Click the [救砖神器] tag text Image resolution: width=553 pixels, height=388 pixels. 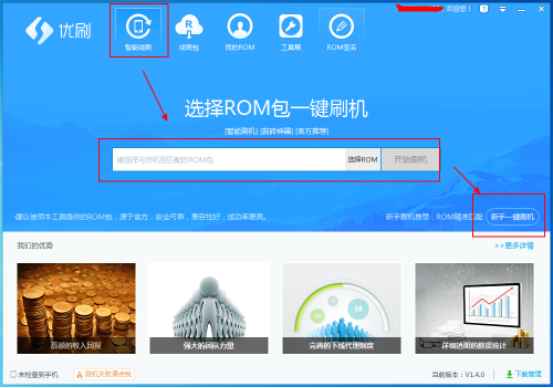coord(276,131)
